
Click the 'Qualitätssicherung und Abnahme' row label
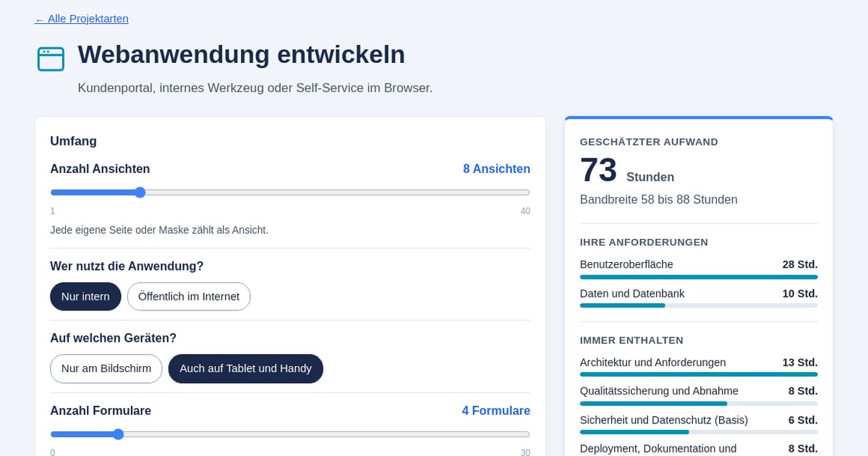[659, 391]
